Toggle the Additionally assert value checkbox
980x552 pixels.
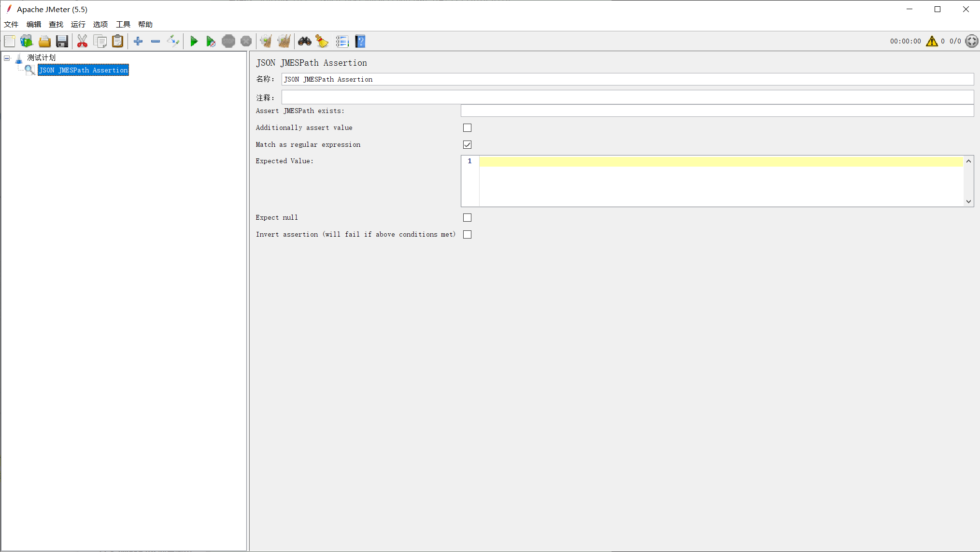click(x=467, y=128)
